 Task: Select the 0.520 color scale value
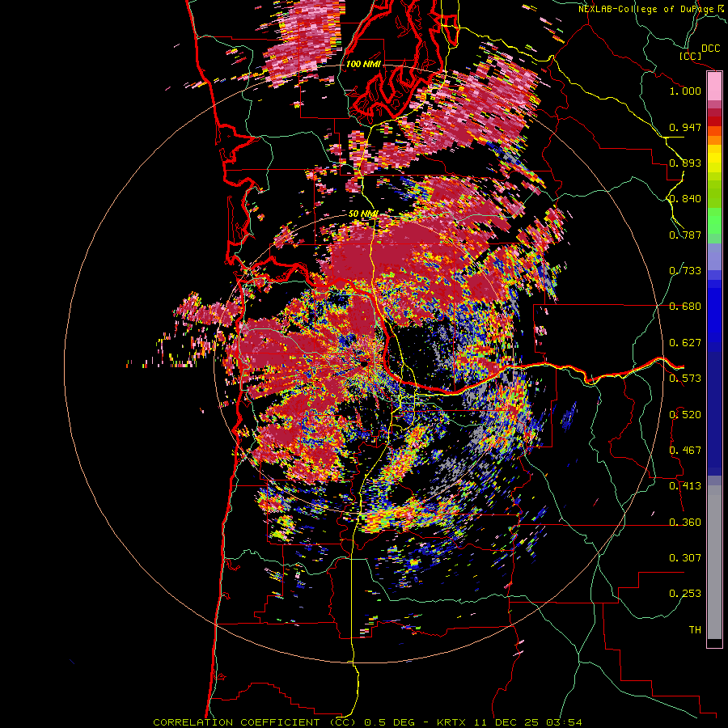[x=685, y=415]
